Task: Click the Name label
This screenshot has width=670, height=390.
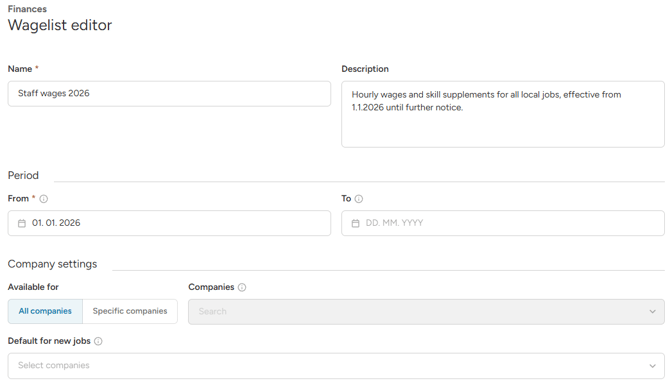Action: (20, 69)
